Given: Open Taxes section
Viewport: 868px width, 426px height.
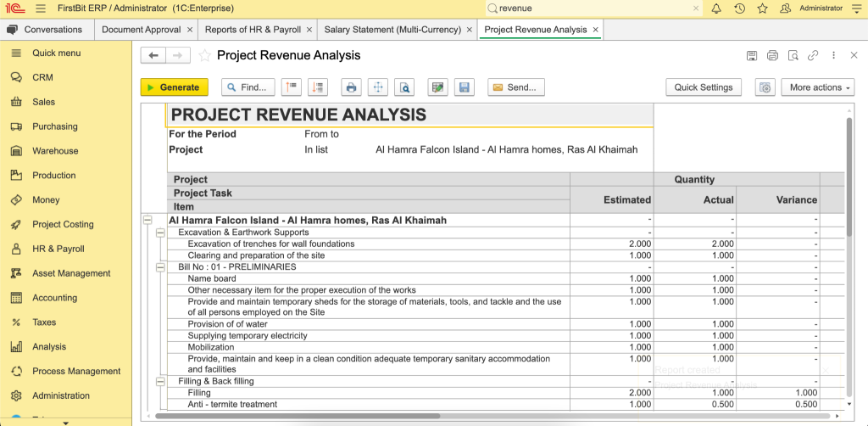Looking at the screenshot, I should click(66, 322).
